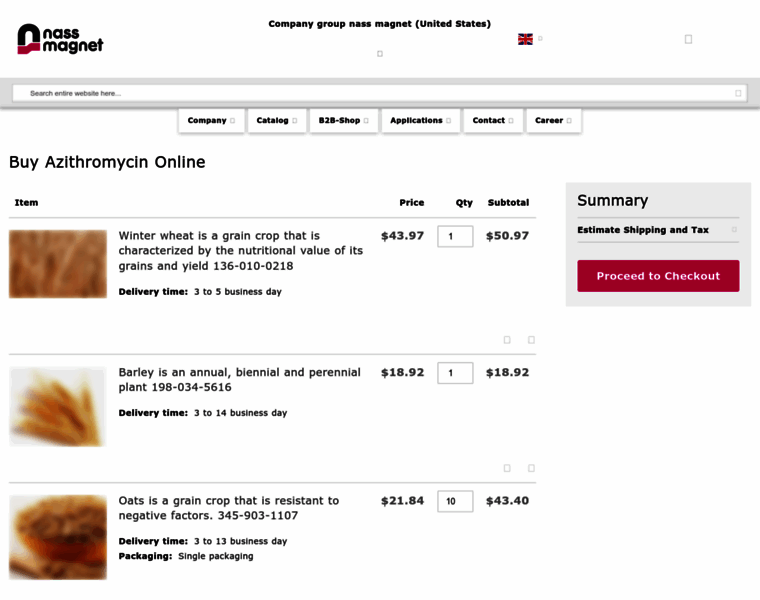This screenshot has height=600, width=760.
Task: Open the B2B-Shop menu
Action: 343,120
